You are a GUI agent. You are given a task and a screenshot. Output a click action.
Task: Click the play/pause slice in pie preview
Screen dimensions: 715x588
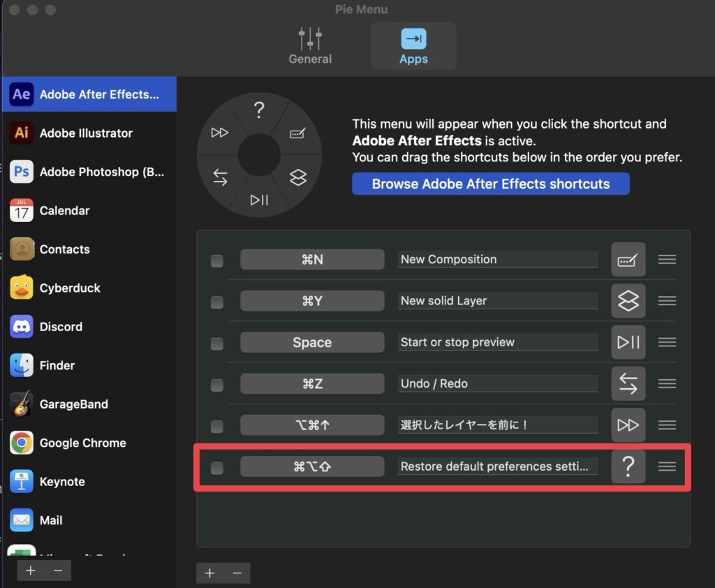point(259,200)
